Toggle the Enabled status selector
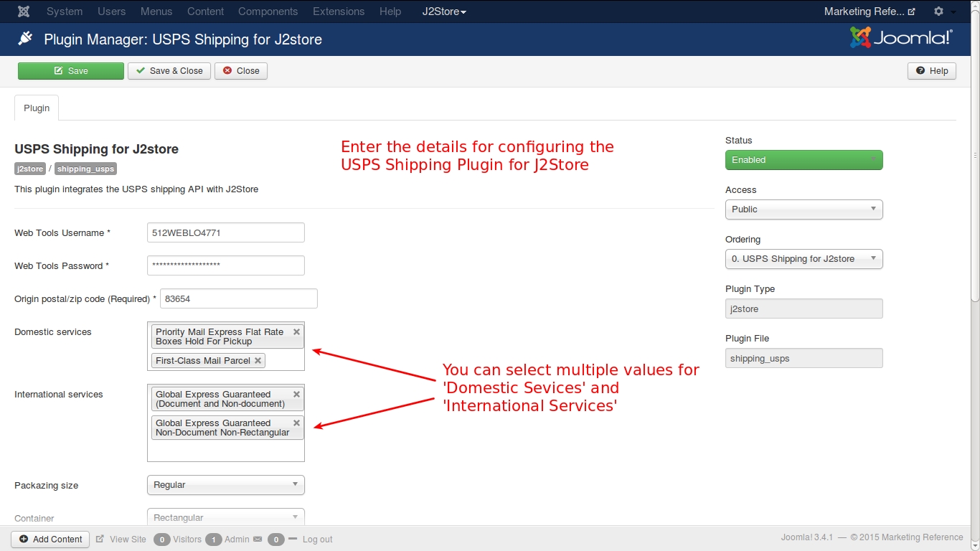Viewport: 980px width, 551px height. (x=804, y=160)
